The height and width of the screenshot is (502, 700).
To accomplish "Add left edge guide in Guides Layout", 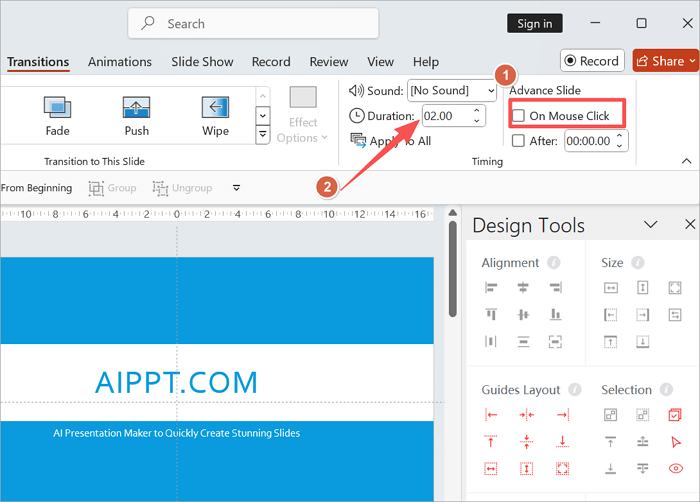I will tap(491, 415).
